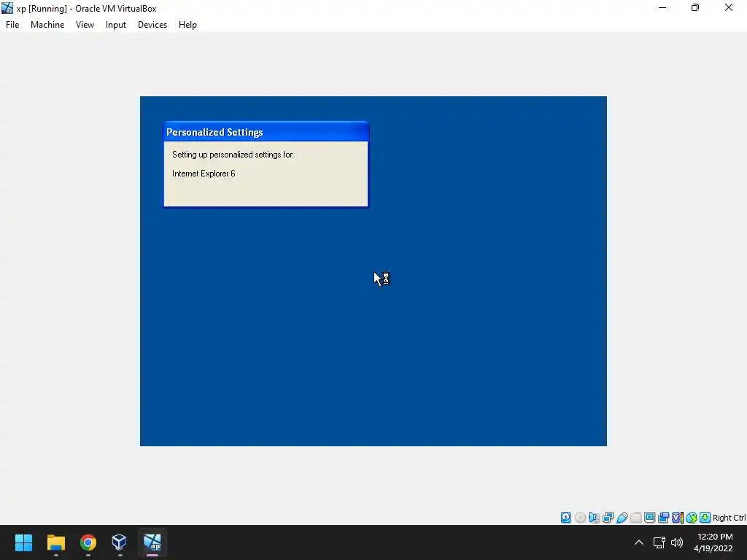
Task: Click the audio status icon in VM status bar
Action: point(594,518)
